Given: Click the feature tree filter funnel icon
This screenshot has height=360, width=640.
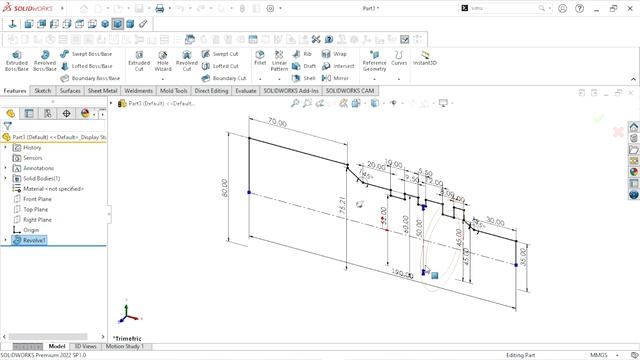Looking at the screenshot, I should click(7, 126).
